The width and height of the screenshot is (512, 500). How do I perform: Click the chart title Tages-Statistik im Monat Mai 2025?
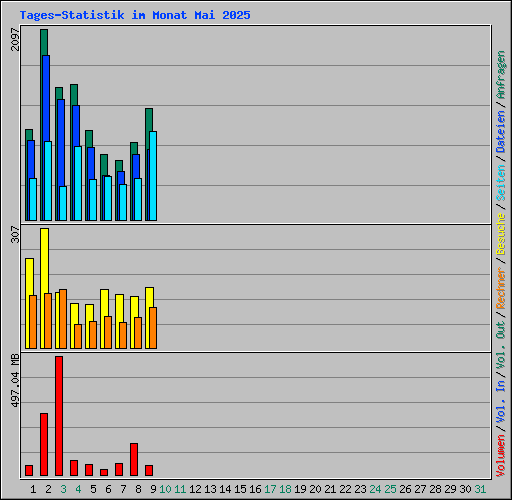(135, 15)
